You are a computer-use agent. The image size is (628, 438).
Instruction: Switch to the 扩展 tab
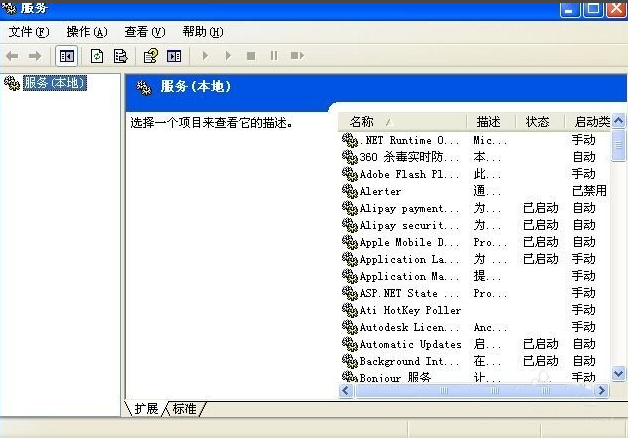(x=146, y=409)
